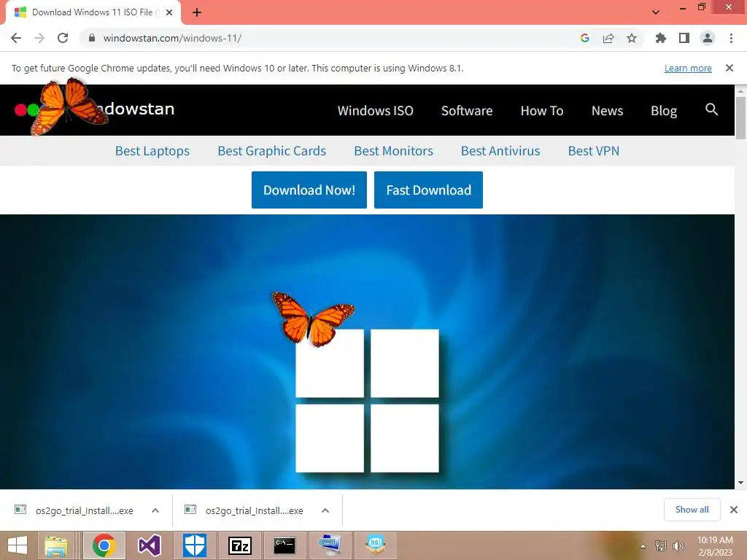Open the Software menu item
The height and width of the screenshot is (560, 747).
click(467, 111)
